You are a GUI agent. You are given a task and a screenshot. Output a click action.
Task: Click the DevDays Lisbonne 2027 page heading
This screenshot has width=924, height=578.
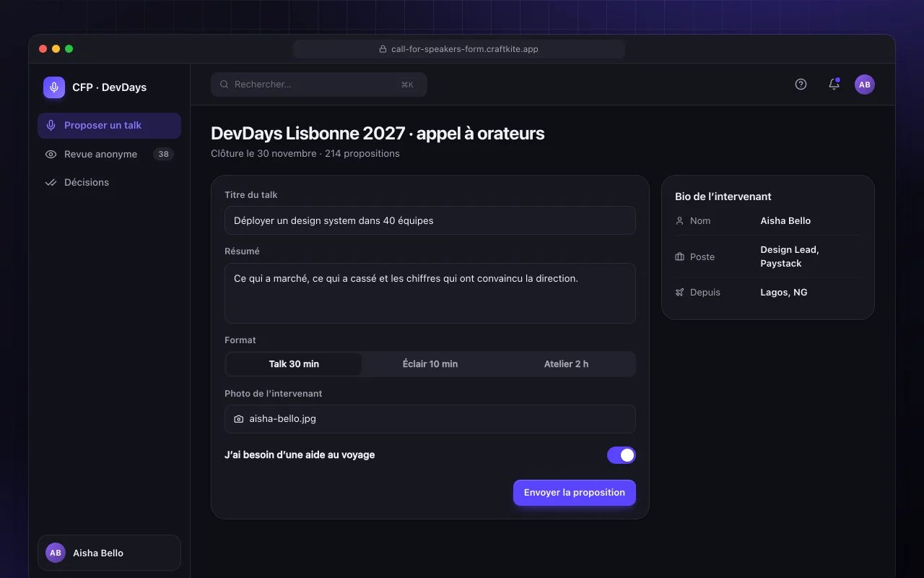click(x=378, y=134)
